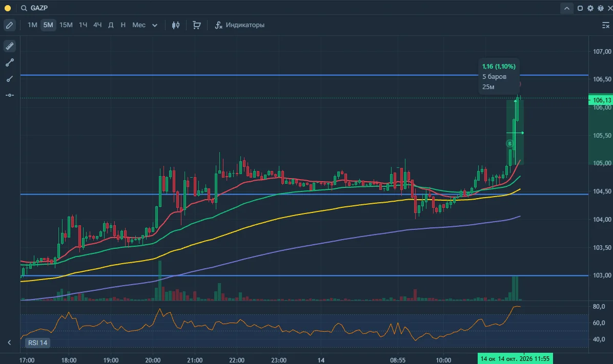This screenshot has height=364, width=613.
Task: Click the 107,00 price axis label
Action: coord(602,52)
